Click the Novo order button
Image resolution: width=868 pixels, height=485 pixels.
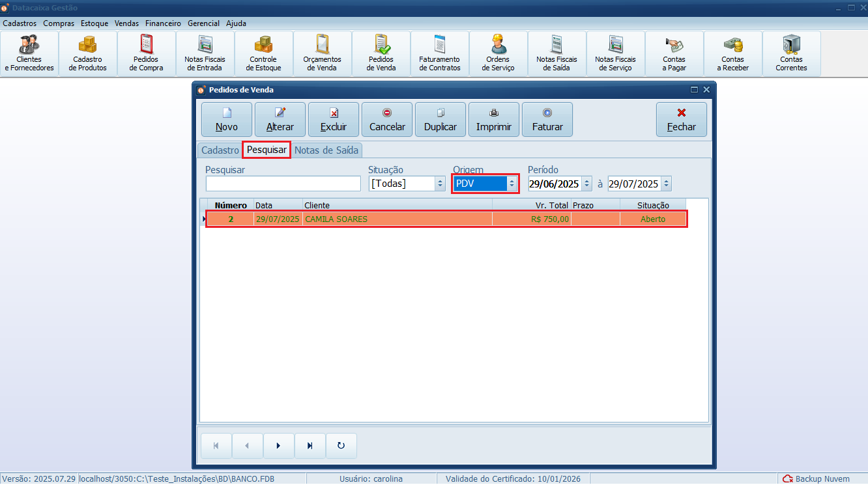(227, 119)
